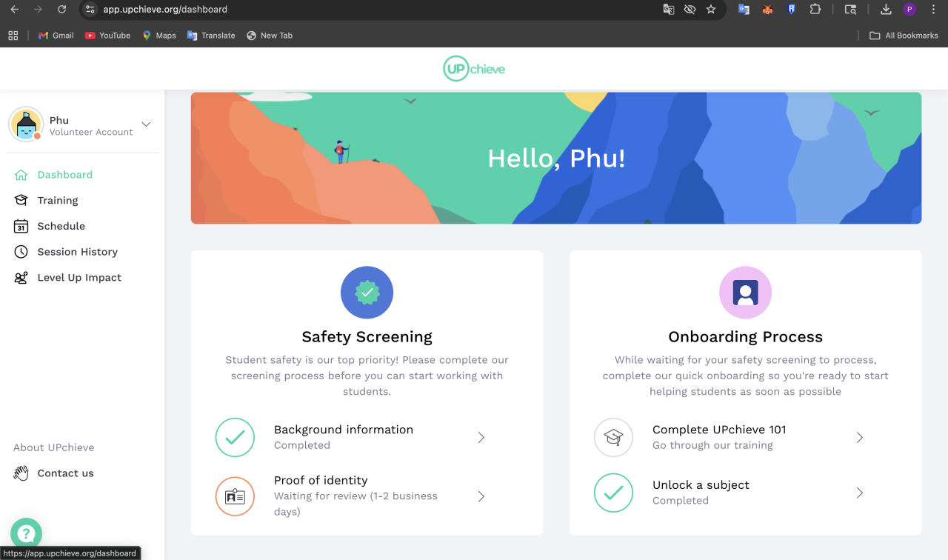Viewport: 948px width, 560px height.
Task: Click the tab search icon in the toolbar
Action: (851, 10)
